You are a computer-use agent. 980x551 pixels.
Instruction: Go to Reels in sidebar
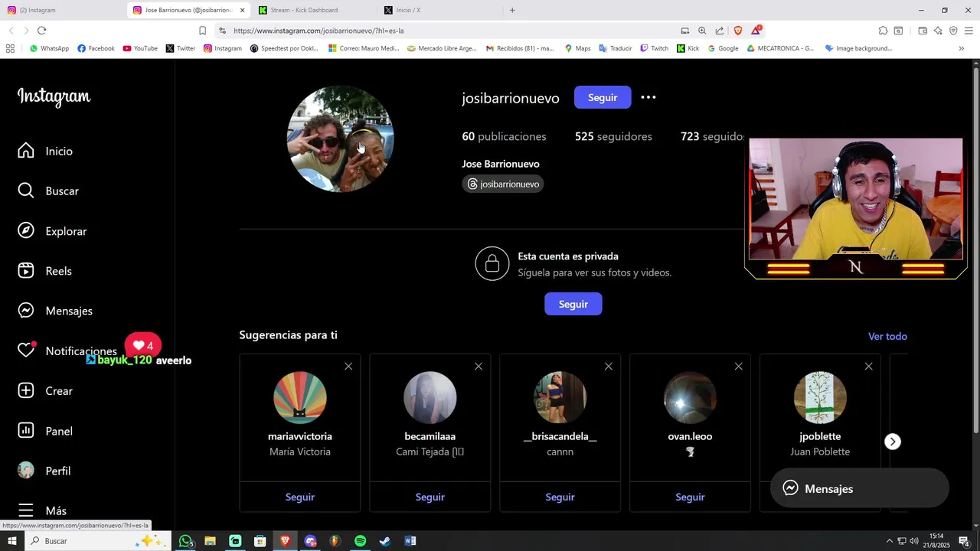point(45,271)
